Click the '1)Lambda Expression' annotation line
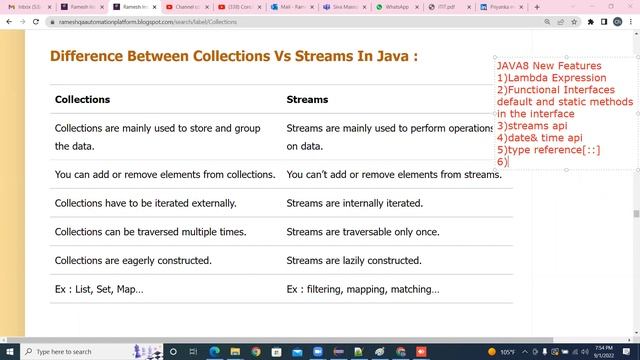640x360 pixels. [x=551, y=78]
